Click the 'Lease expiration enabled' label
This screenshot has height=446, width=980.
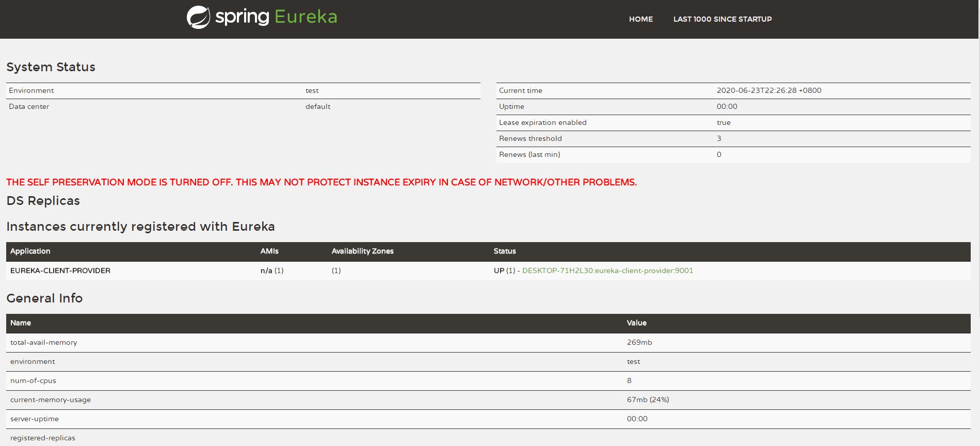(543, 122)
